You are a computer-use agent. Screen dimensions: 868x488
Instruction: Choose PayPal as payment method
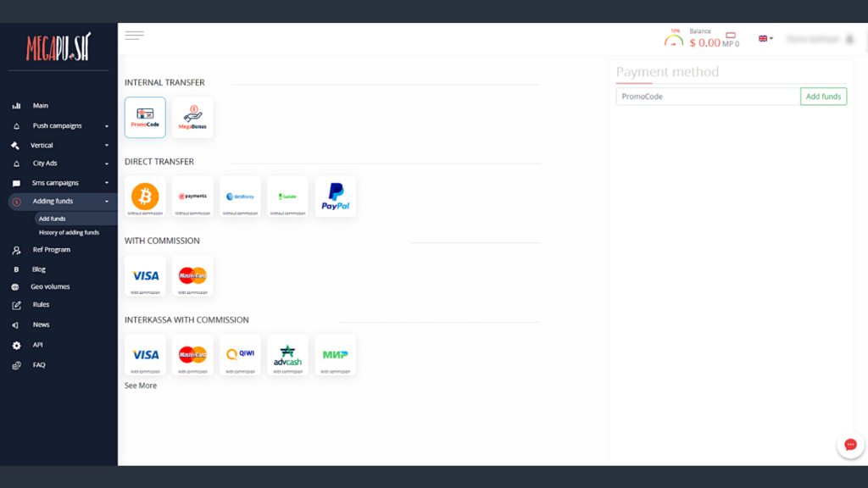tap(336, 197)
